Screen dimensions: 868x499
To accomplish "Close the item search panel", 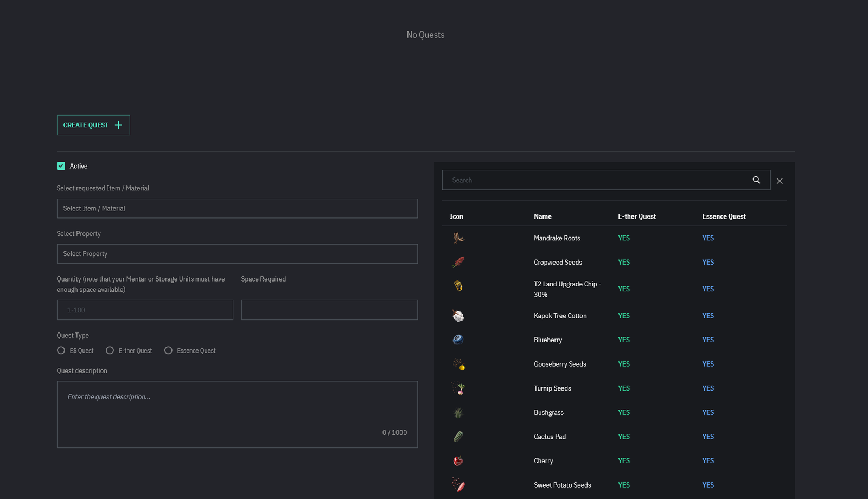I will coord(780,181).
